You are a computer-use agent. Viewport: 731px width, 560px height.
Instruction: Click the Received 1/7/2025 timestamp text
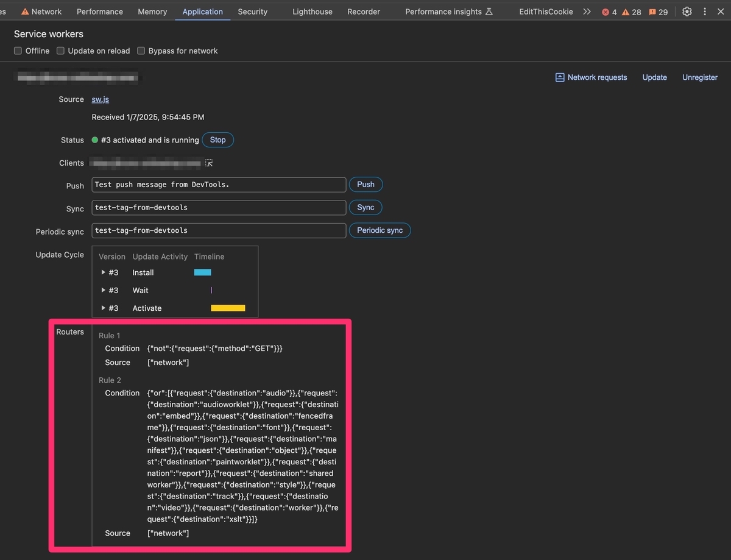[148, 117]
